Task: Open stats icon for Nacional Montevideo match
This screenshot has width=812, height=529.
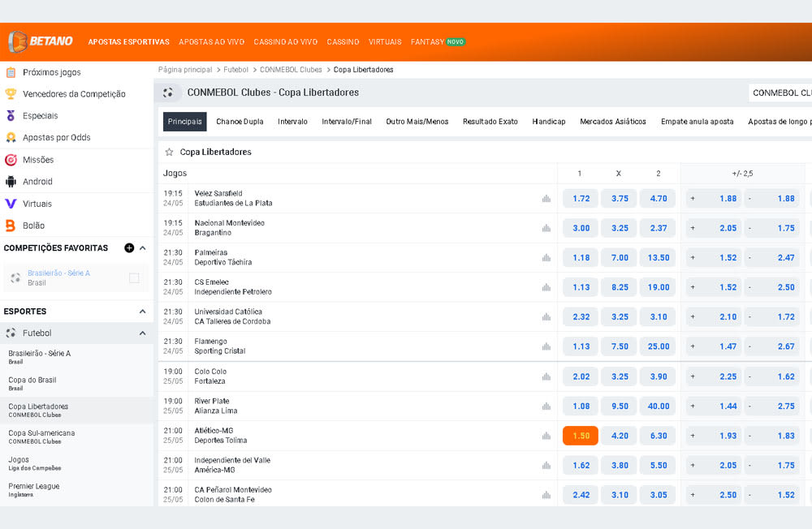Action: click(546, 228)
